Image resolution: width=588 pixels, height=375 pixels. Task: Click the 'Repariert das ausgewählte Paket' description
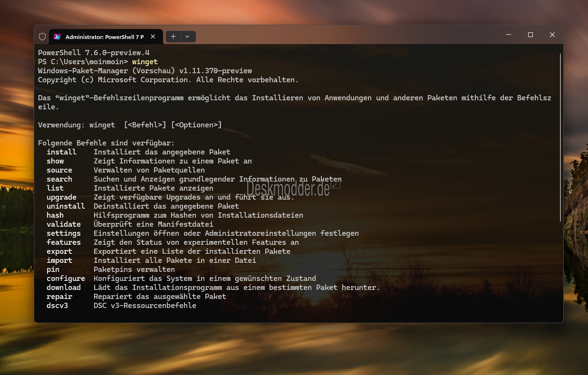(160, 297)
